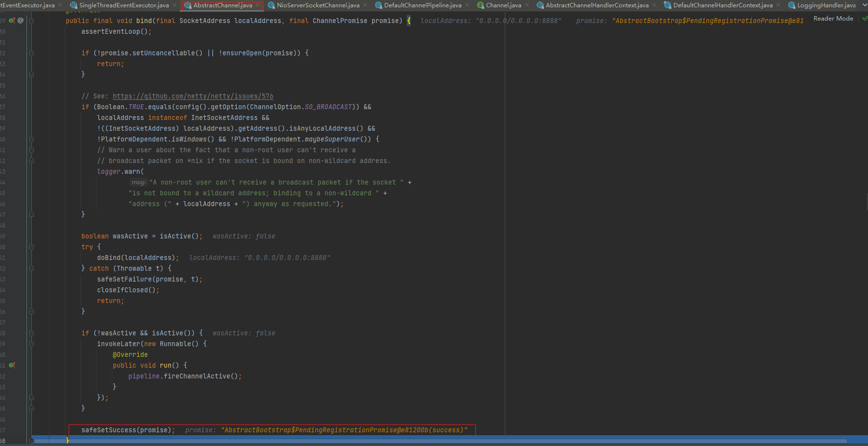Collapse the setUncancellable if-block fold marker
The image size is (868, 446).
31,53
